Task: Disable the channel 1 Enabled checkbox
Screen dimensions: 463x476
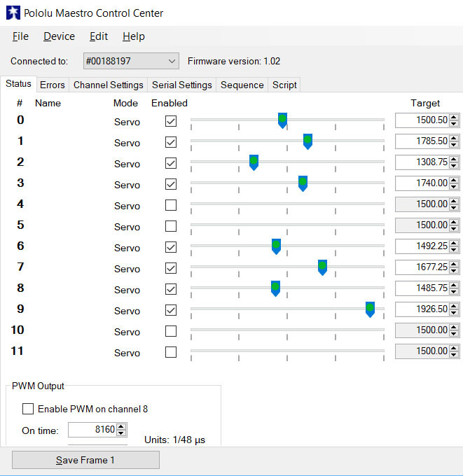Action: tap(171, 142)
